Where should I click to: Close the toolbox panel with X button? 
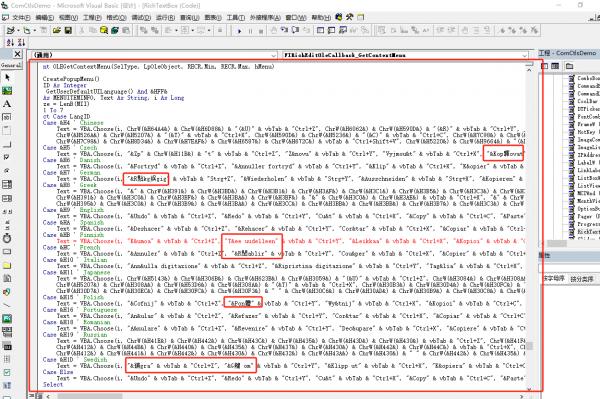[x=17, y=54]
